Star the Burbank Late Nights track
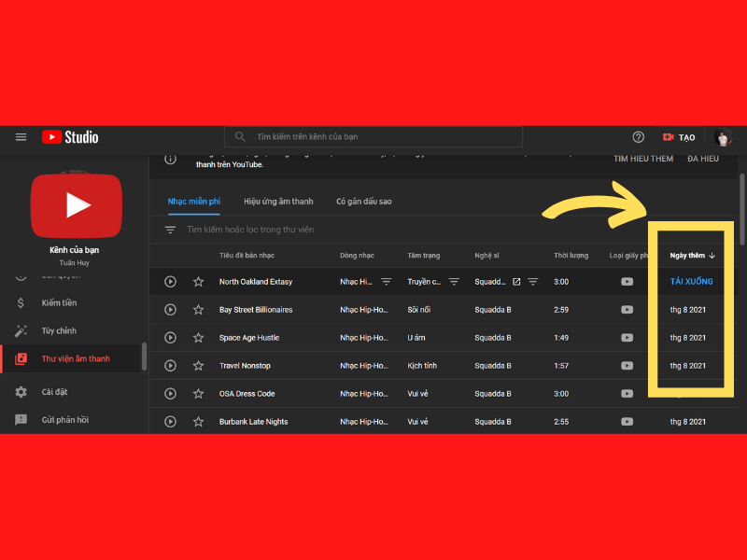Screen dimensions: 747x560 click(198, 422)
